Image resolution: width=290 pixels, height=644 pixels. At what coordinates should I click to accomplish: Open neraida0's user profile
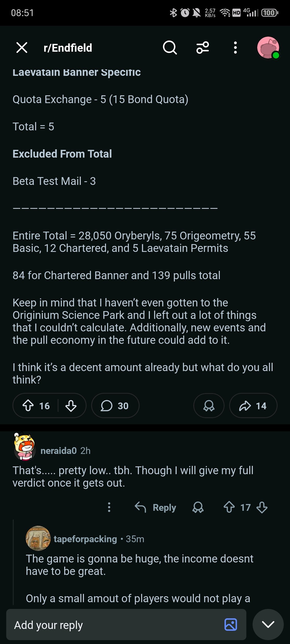point(58,451)
